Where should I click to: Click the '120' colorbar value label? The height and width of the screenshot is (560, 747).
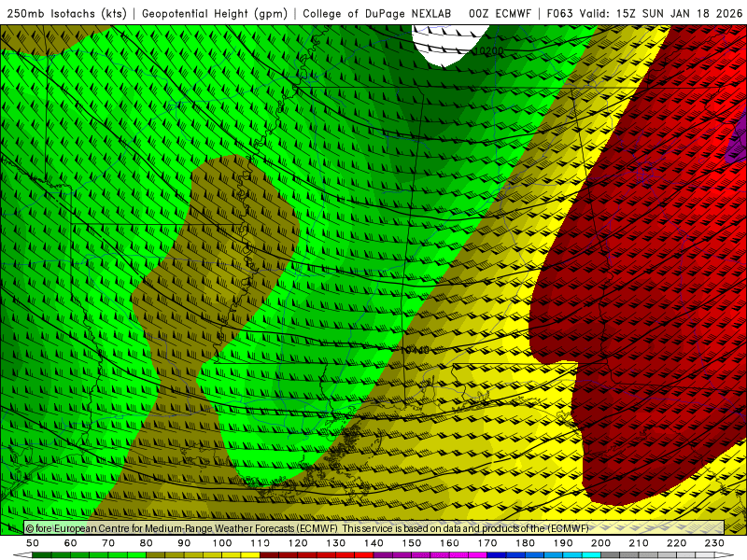(298, 543)
